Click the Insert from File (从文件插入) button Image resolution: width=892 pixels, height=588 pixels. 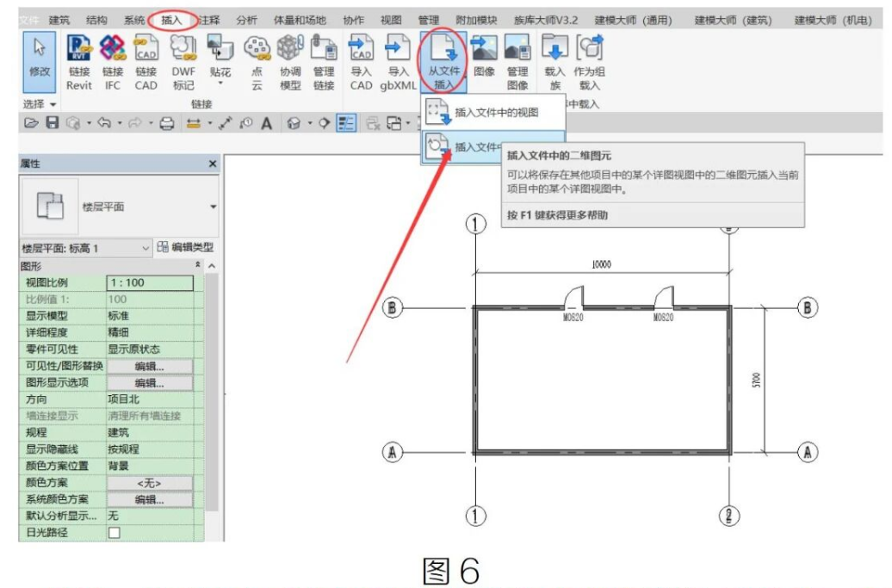tap(443, 63)
